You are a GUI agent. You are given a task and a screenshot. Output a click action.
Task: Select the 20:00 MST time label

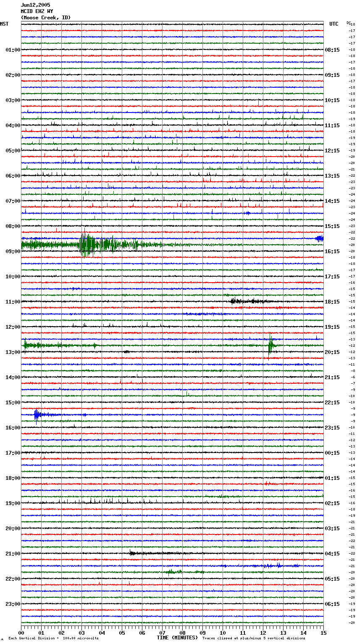[x=13, y=529]
